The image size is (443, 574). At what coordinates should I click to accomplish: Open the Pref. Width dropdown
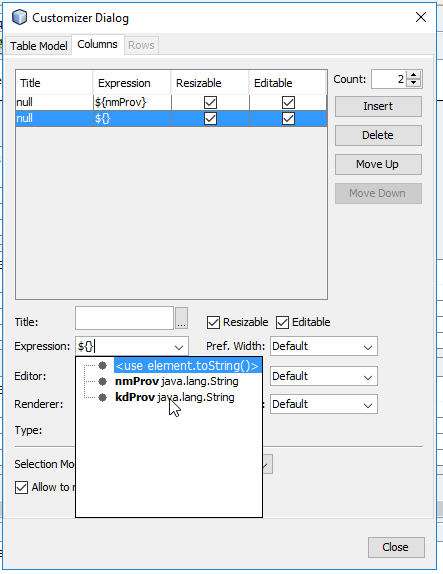324,346
